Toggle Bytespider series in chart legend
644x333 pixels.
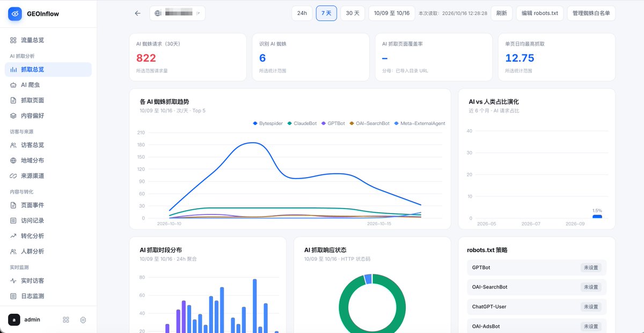click(x=268, y=123)
